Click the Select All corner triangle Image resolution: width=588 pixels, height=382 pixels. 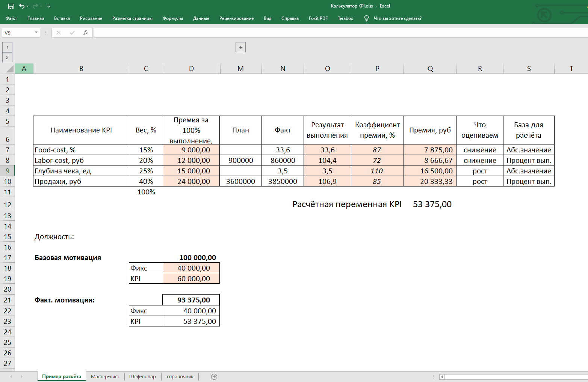[x=10, y=69]
